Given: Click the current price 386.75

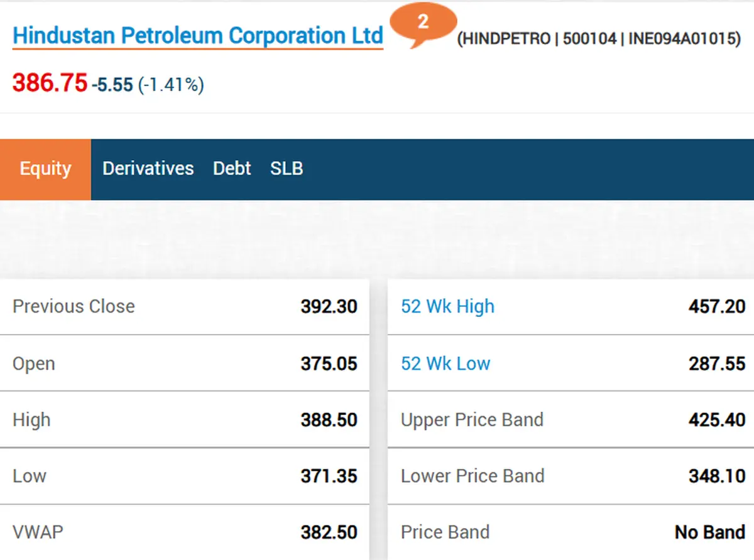Looking at the screenshot, I should tap(50, 83).
